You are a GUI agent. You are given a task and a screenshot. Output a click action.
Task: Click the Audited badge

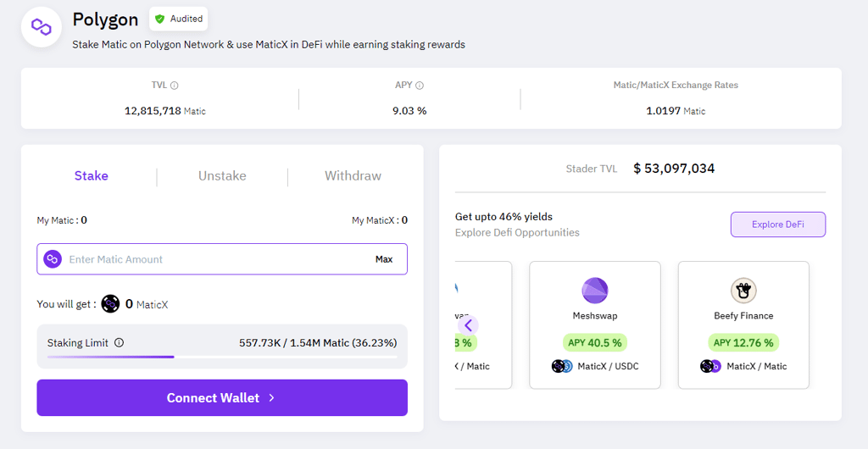point(179,19)
